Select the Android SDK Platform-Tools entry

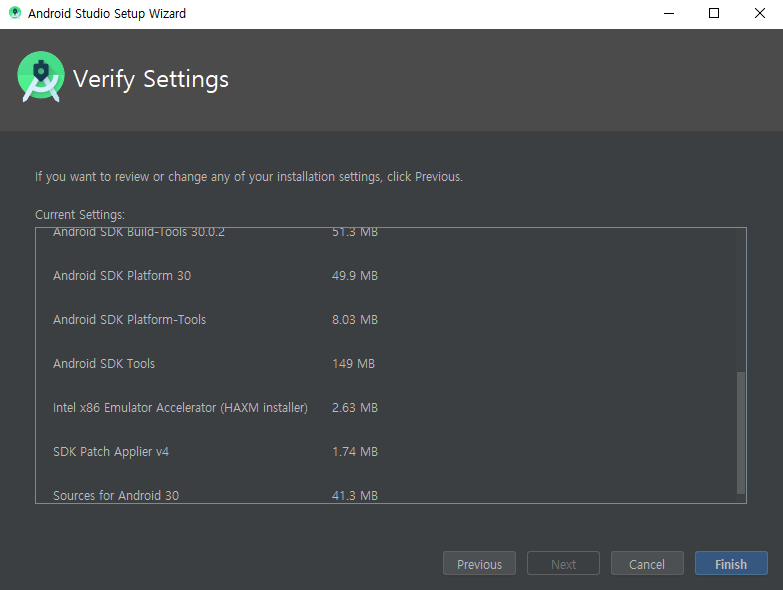coord(130,319)
